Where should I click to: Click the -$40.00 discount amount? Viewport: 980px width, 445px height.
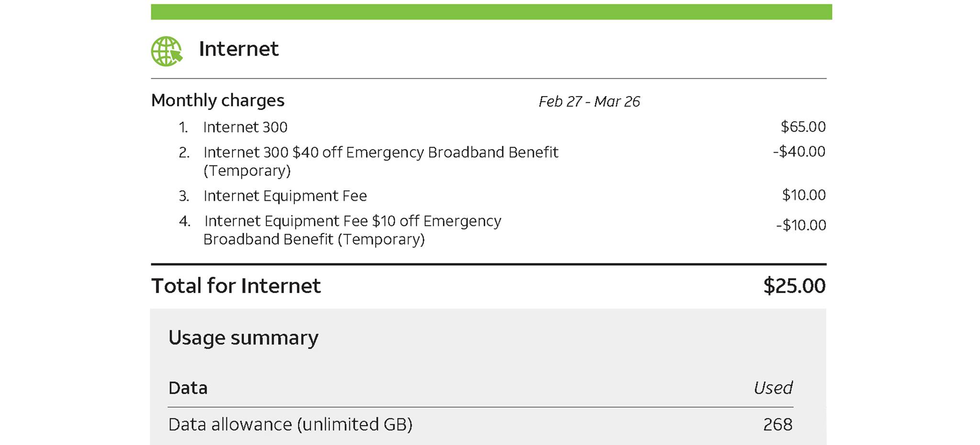point(799,152)
